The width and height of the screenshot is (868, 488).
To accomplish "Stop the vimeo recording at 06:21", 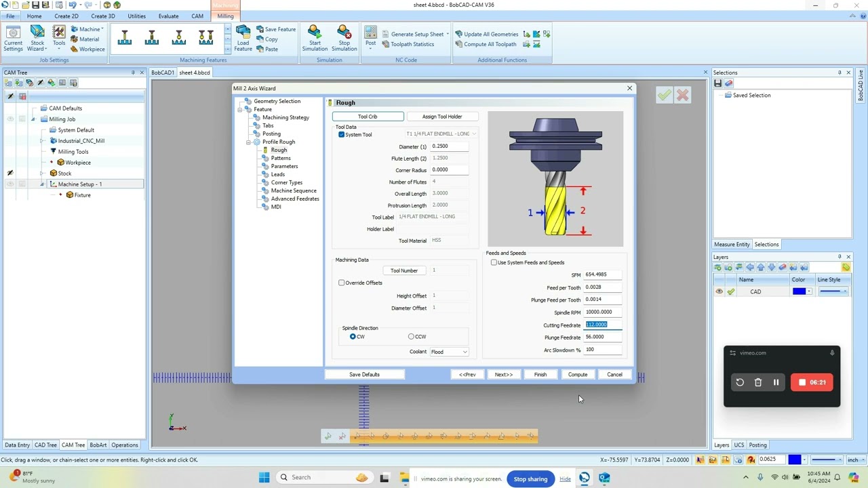I will pyautogui.click(x=812, y=382).
